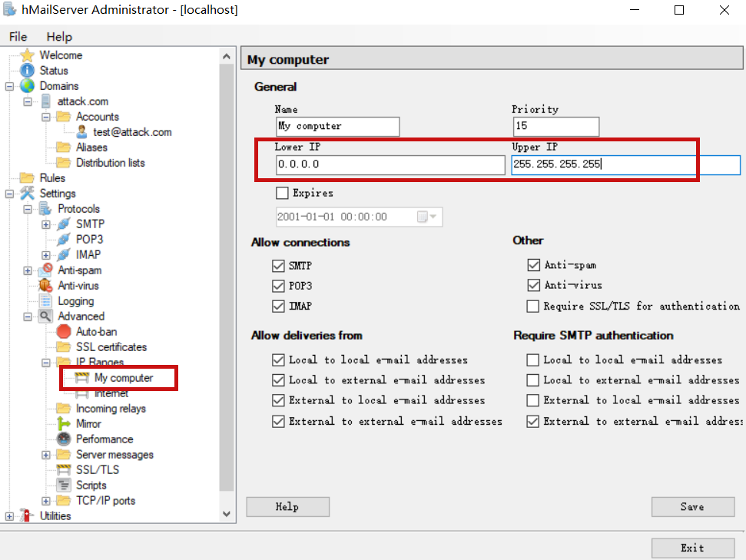Expand the Anti-spam node
746x560 pixels.
[28, 270]
